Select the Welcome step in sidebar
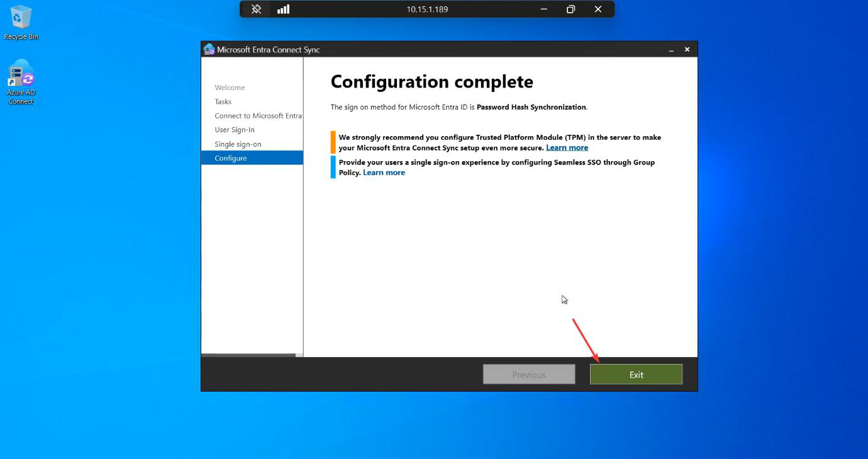Viewport: 868px width, 459px height. pyautogui.click(x=230, y=88)
